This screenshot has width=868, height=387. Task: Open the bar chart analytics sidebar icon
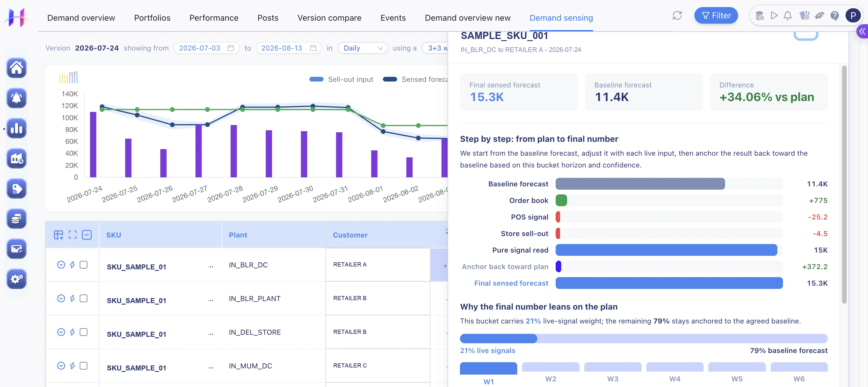click(x=17, y=128)
